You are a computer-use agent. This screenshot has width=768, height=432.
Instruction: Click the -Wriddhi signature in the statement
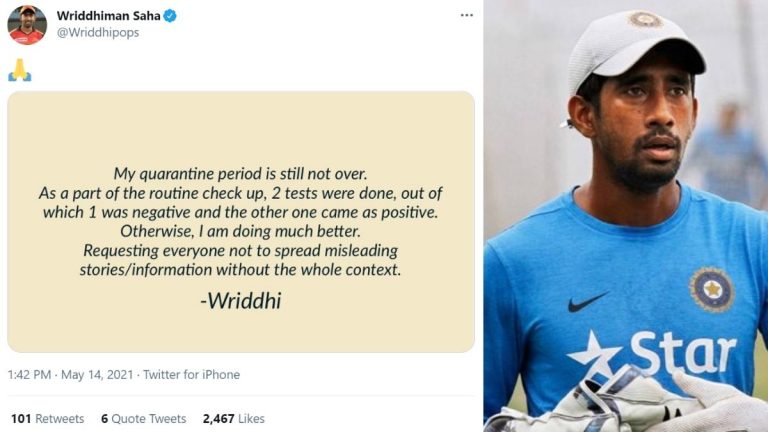pyautogui.click(x=241, y=300)
